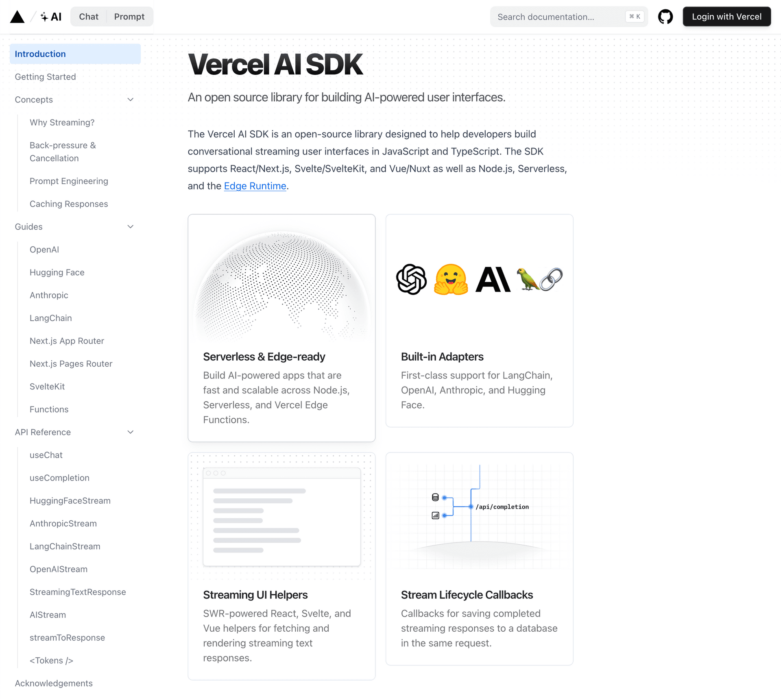781x700 pixels.
Task: Switch to the Chat tab
Action: click(89, 17)
